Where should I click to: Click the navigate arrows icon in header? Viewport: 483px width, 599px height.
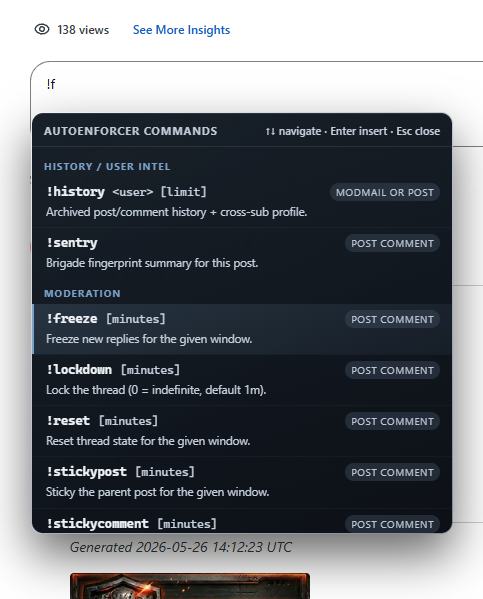[x=270, y=131]
